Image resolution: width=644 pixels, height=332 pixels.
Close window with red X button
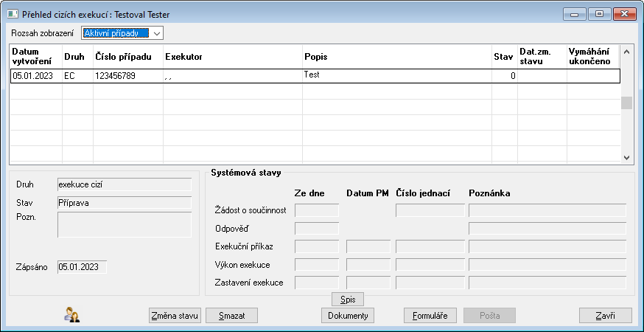(x=624, y=15)
